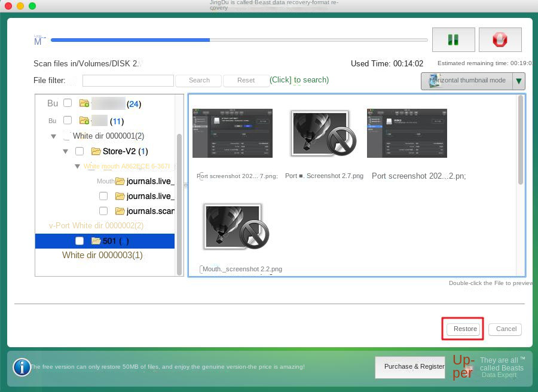
Task: Collapse the White dir 0000001 tree node
Action: click(55, 136)
